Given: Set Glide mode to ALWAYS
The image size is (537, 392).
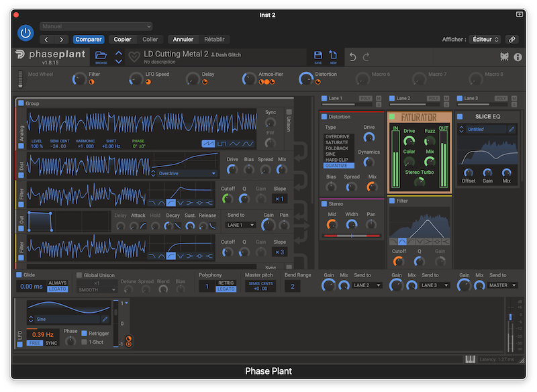Looking at the screenshot, I should [58, 283].
